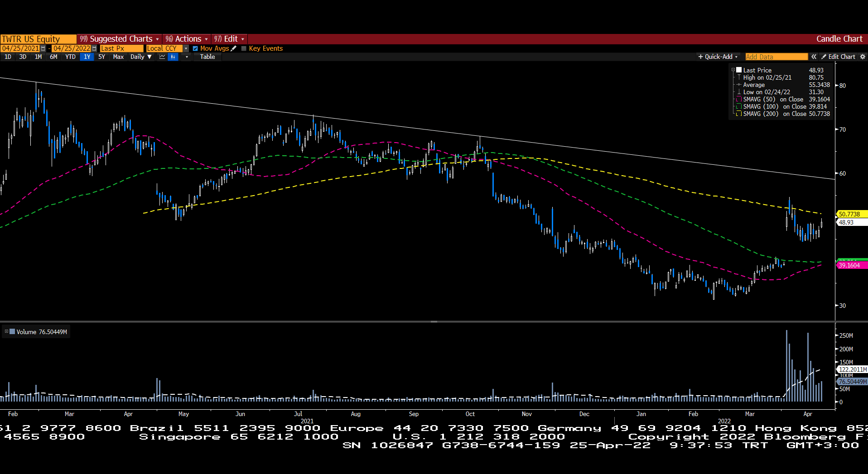Click the High on 02/25/21 marker icon
Screen dimensions: 868x474
739,77
